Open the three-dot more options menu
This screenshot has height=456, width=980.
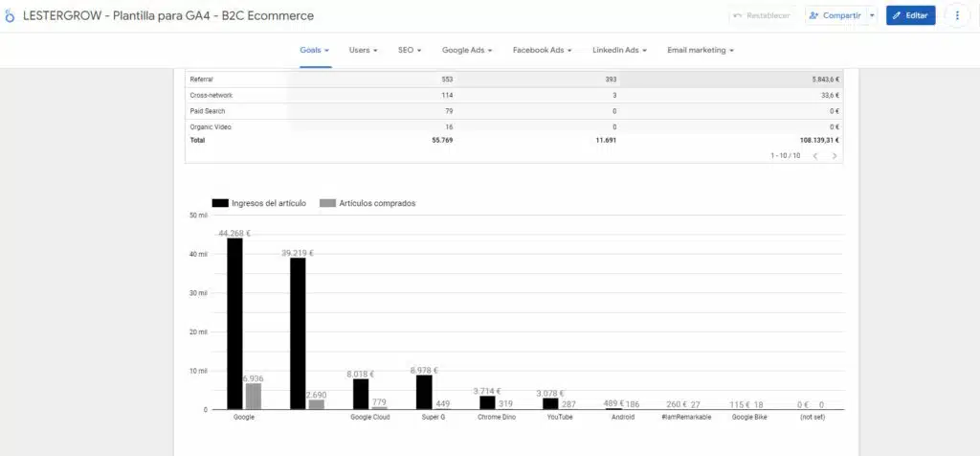click(957, 15)
